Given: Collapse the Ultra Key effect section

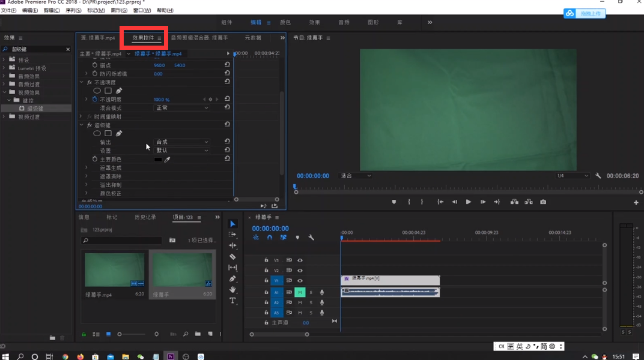Looking at the screenshot, I should point(81,125).
